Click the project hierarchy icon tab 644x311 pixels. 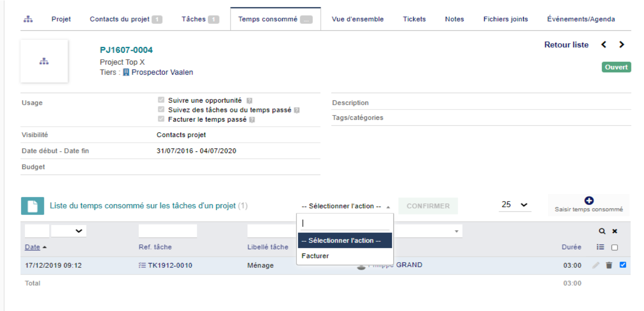tap(28, 19)
